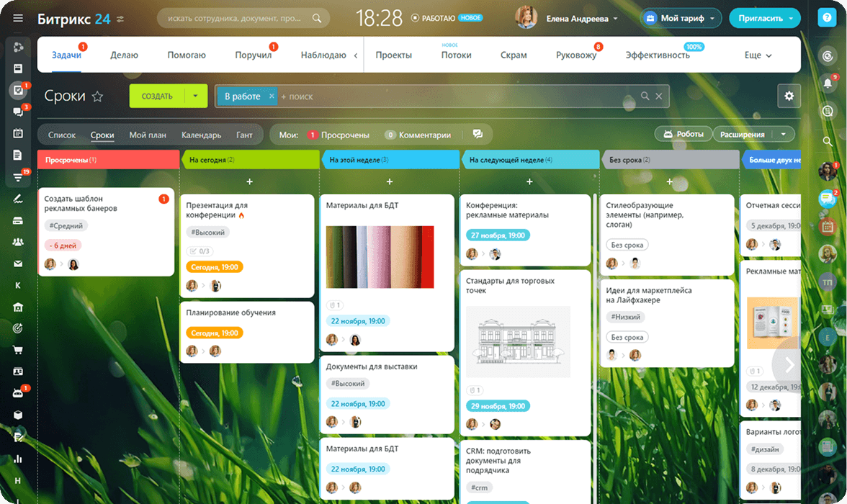Open the hamburger main menu
Viewport: 847px width, 504px height.
[x=18, y=19]
